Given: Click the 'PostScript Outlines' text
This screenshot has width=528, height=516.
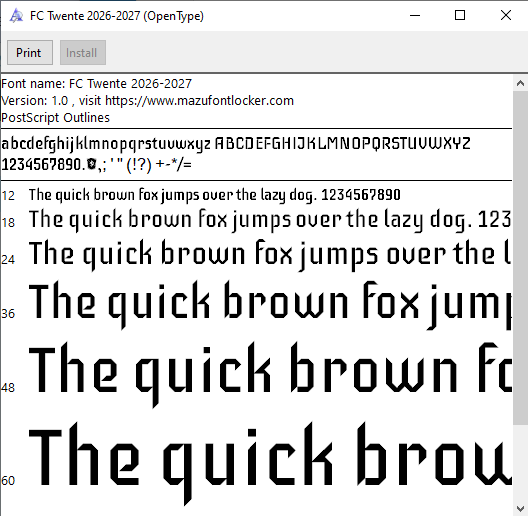Looking at the screenshot, I should tap(55, 118).
